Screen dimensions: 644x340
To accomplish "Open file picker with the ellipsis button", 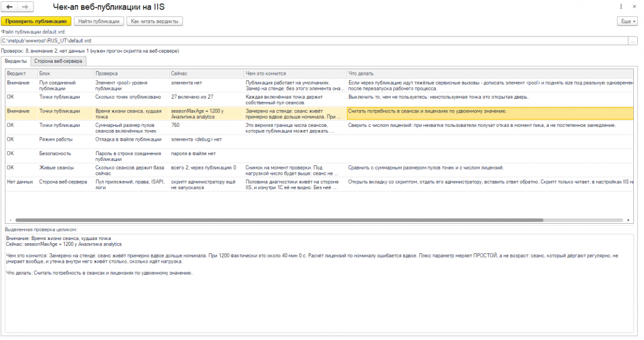I will (x=633, y=41).
